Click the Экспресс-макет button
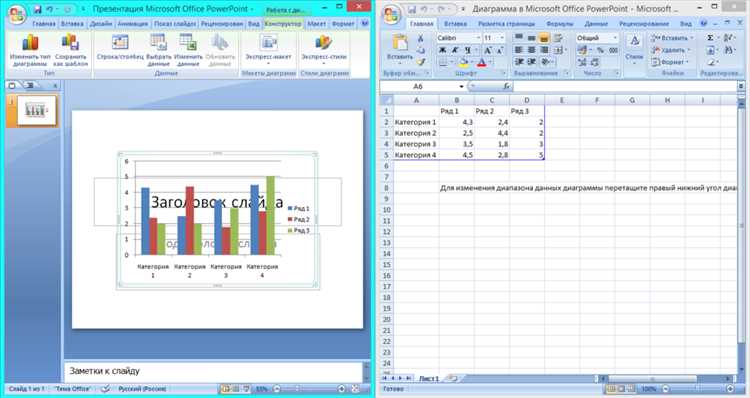750x398 pixels. coord(268,48)
